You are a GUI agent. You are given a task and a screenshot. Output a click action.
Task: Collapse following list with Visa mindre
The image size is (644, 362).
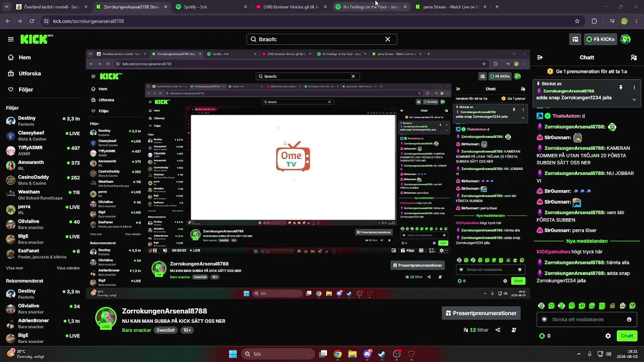[x=68, y=268]
